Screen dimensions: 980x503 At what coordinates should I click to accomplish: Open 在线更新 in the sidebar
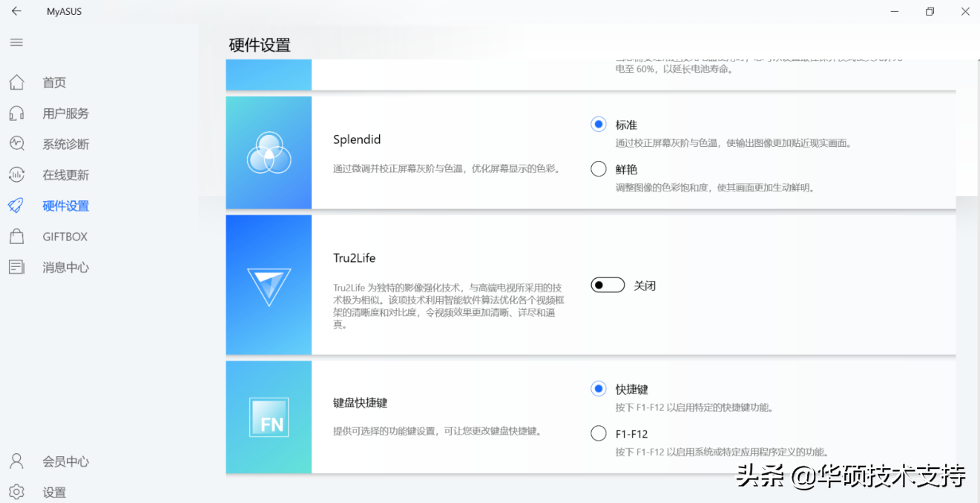[66, 175]
